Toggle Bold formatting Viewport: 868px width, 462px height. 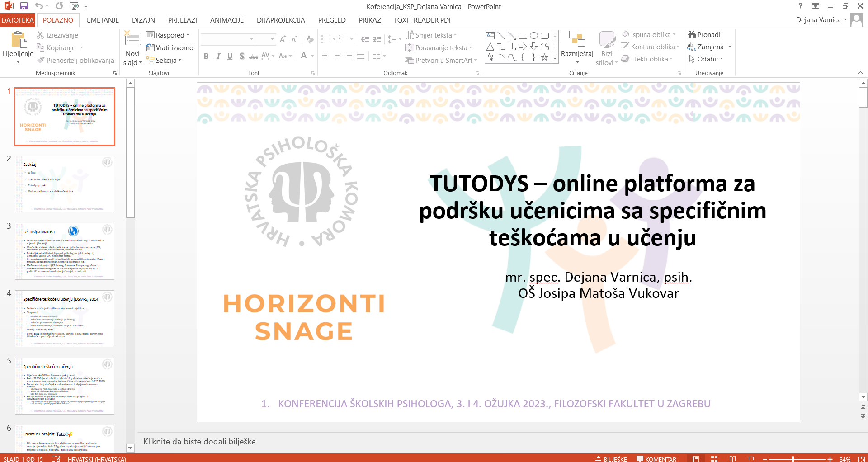pyautogui.click(x=206, y=56)
